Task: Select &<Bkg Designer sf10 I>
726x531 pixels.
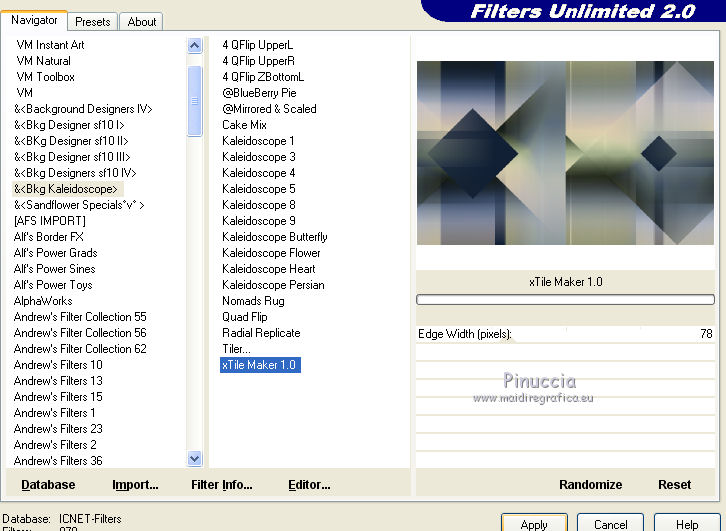Action: click(69, 125)
